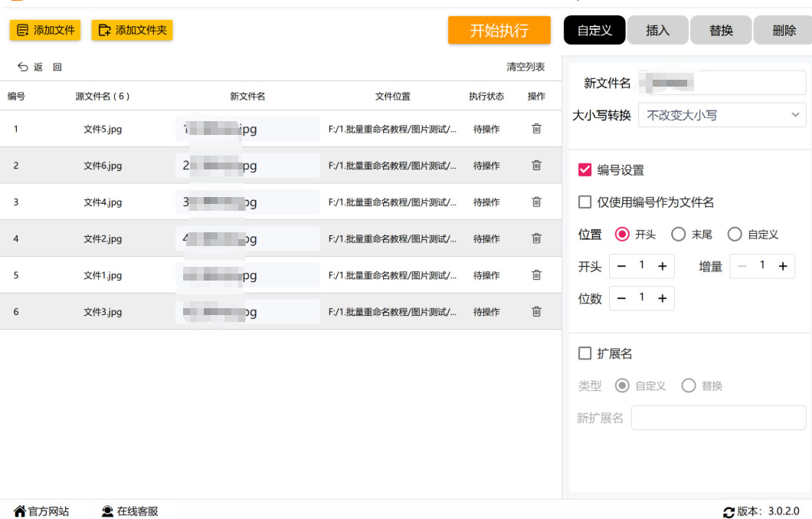
Task: Click trash icon for 文件2.jpg row
Action: (x=536, y=239)
